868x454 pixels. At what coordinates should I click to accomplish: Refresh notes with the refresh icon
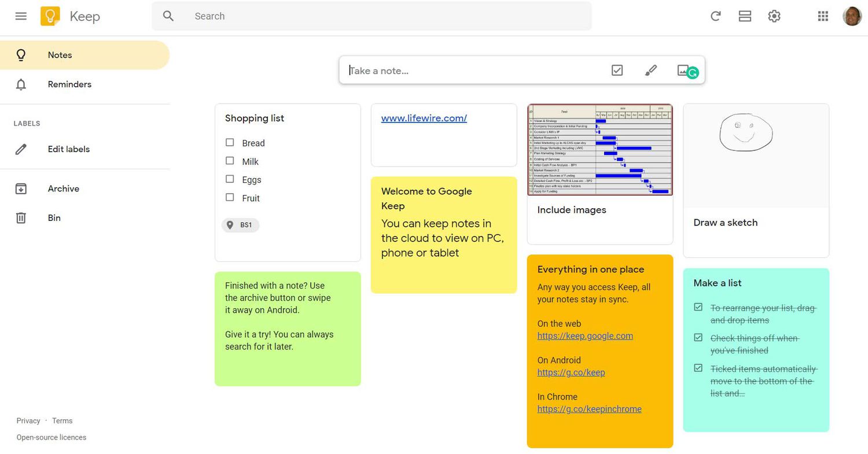coord(716,16)
